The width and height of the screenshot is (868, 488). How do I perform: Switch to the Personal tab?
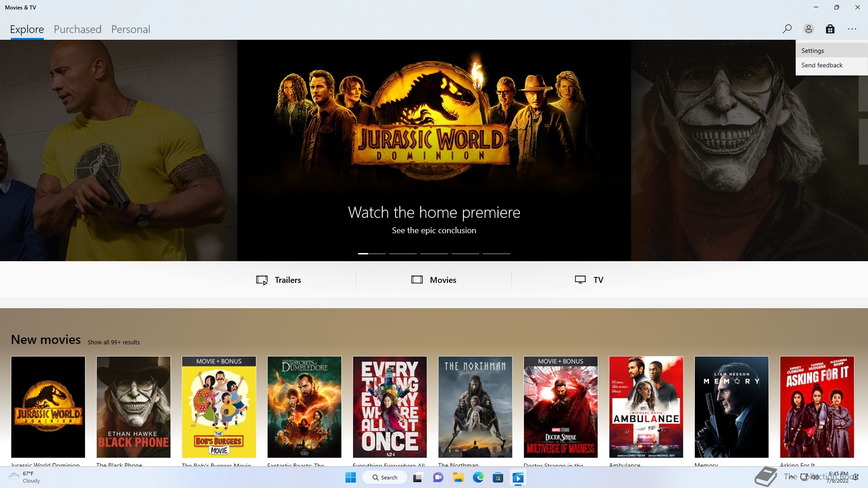tap(131, 29)
